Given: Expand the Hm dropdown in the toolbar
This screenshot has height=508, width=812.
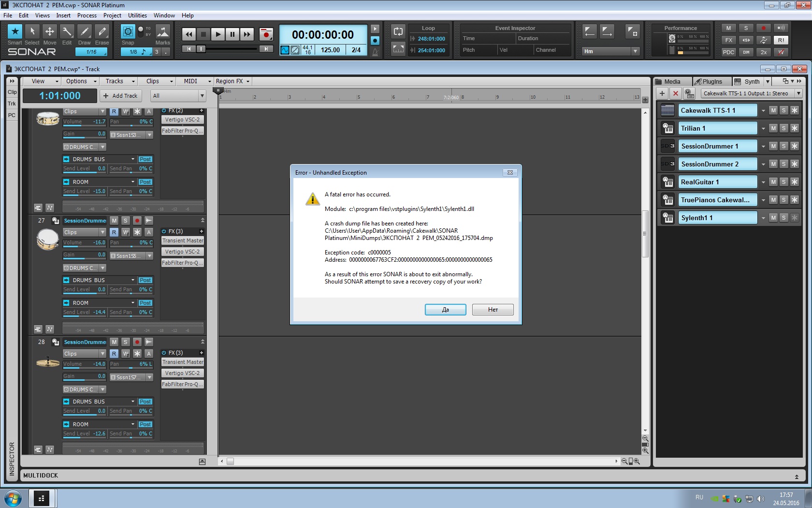Looking at the screenshot, I should click(x=611, y=51).
